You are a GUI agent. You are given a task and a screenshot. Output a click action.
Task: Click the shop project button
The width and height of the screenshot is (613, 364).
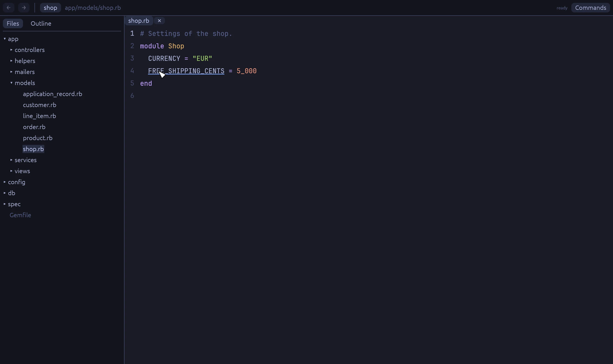pyautogui.click(x=51, y=8)
